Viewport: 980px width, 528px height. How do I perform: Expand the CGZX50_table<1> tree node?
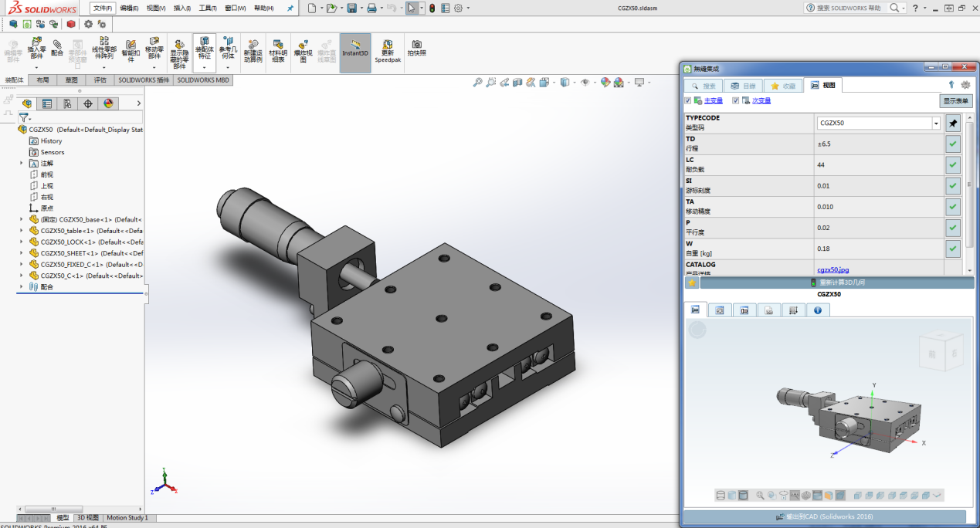22,231
